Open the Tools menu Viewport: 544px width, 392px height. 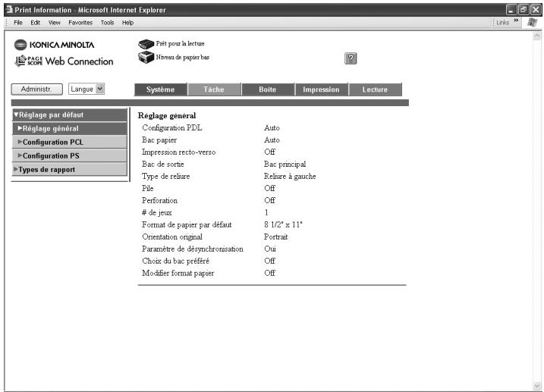[107, 23]
